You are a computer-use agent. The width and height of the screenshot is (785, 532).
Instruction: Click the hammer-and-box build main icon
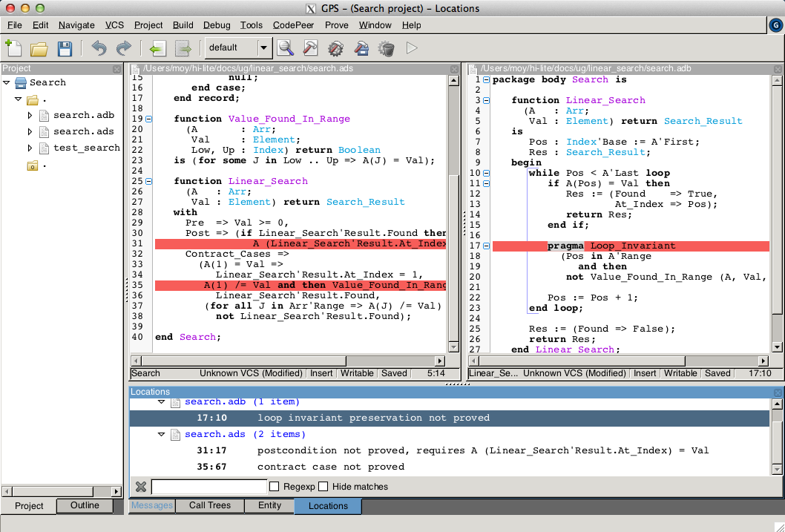(x=361, y=48)
